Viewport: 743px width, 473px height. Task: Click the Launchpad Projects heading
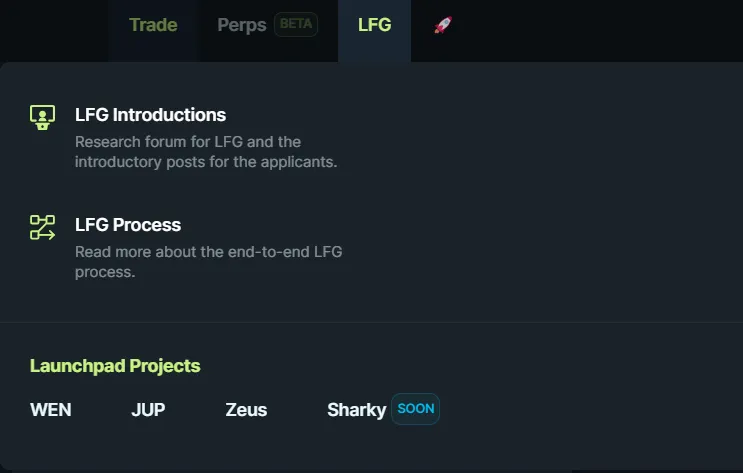[115, 366]
